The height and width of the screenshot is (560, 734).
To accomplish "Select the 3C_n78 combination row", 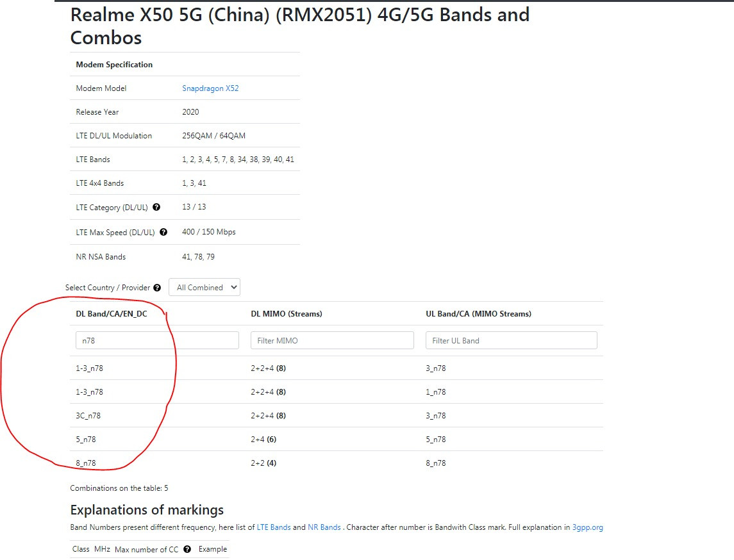I will [337, 415].
